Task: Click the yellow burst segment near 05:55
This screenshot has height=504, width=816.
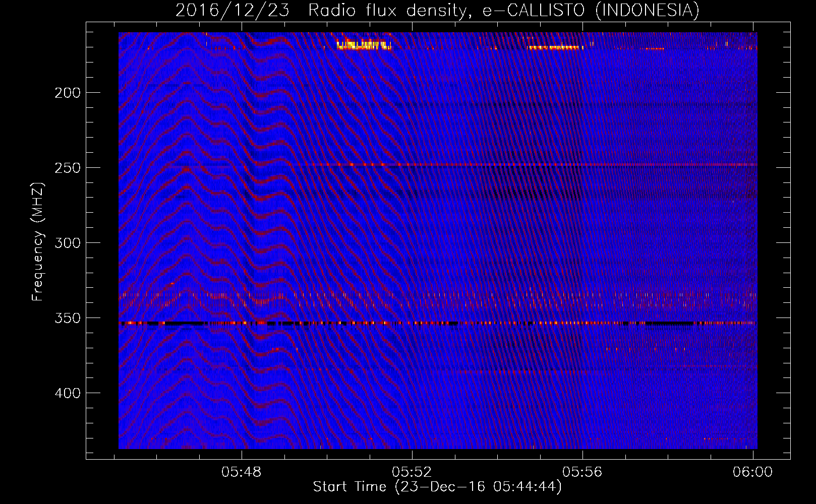Action: pos(555,48)
